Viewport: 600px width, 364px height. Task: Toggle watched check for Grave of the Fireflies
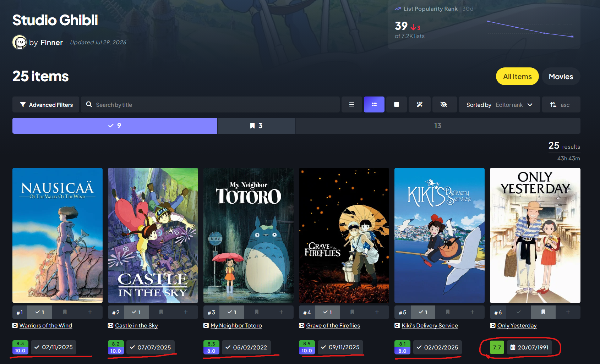[x=327, y=312]
